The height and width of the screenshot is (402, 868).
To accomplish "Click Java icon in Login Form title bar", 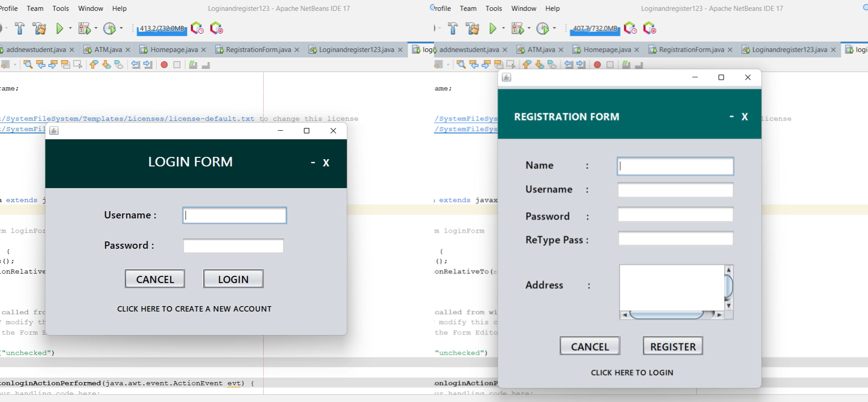I will coord(54,131).
